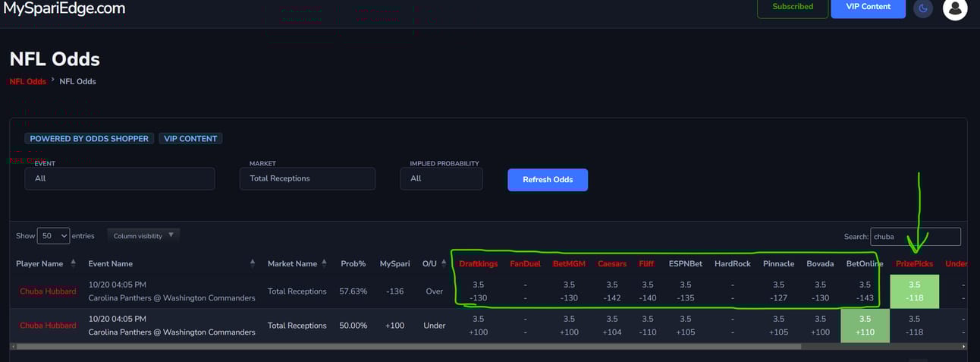Open Implied Probability dropdown
This screenshot has height=362, width=980.
tap(441, 178)
